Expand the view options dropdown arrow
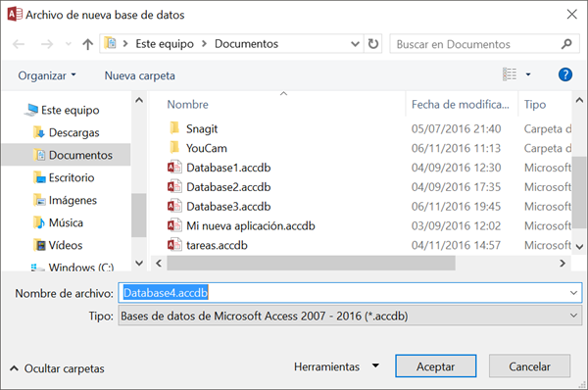This screenshot has width=588, height=390. pyautogui.click(x=528, y=74)
